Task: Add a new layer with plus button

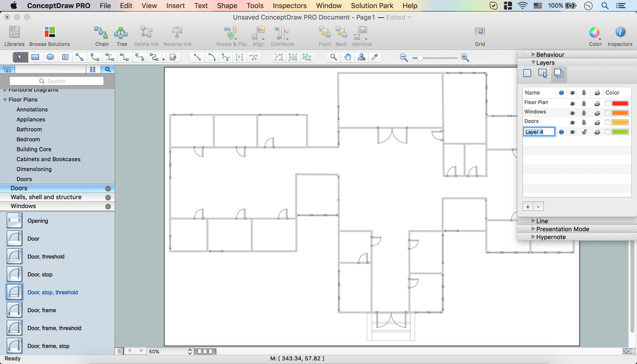Action: click(x=528, y=207)
